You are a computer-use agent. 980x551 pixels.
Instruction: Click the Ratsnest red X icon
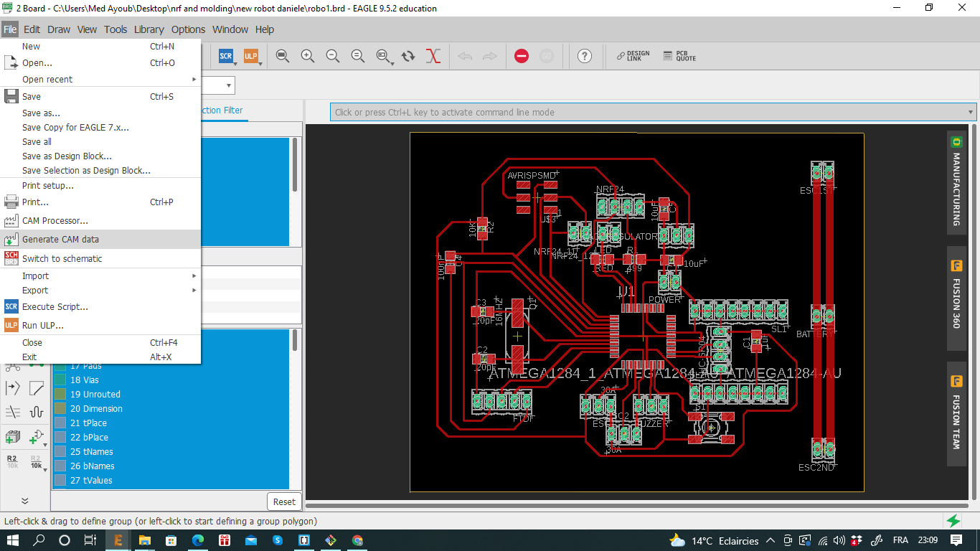click(433, 56)
